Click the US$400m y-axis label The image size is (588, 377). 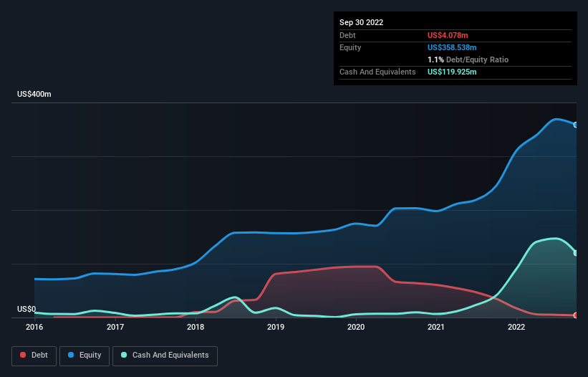click(x=34, y=94)
